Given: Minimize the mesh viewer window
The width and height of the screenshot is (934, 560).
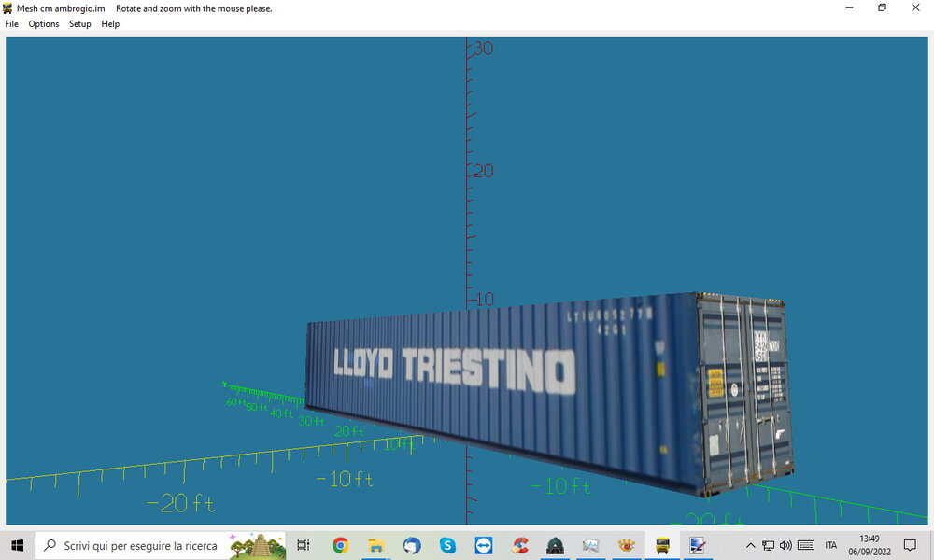Looking at the screenshot, I should coord(849,7).
